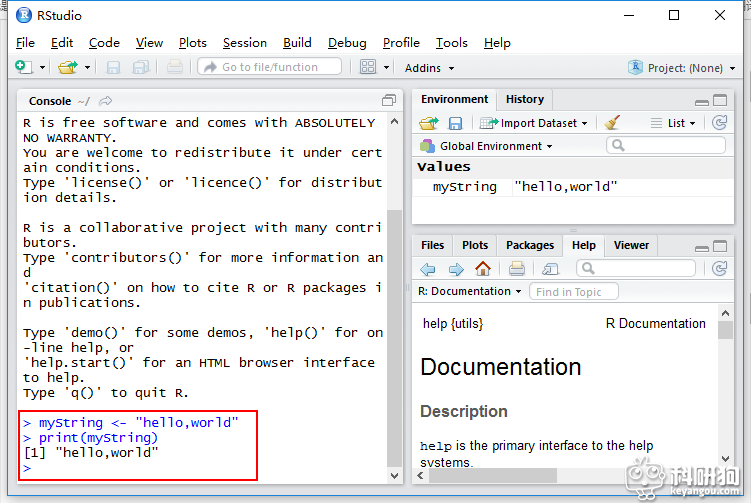The height and width of the screenshot is (503, 751).
Task: Open the Debug menu
Action: click(x=347, y=43)
